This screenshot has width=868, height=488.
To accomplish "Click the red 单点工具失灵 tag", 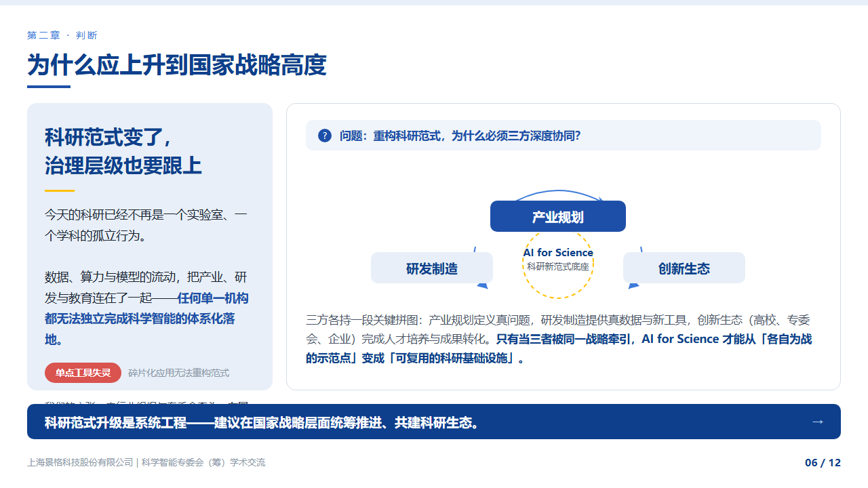I will click(x=83, y=373).
